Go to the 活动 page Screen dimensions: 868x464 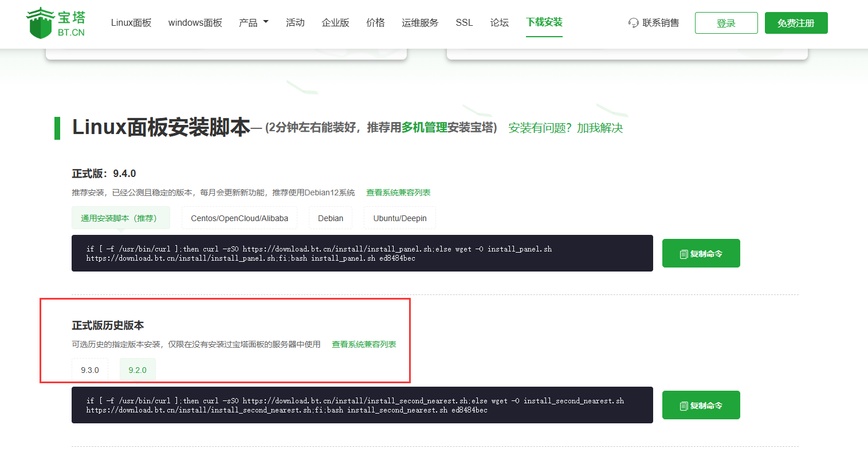click(295, 23)
